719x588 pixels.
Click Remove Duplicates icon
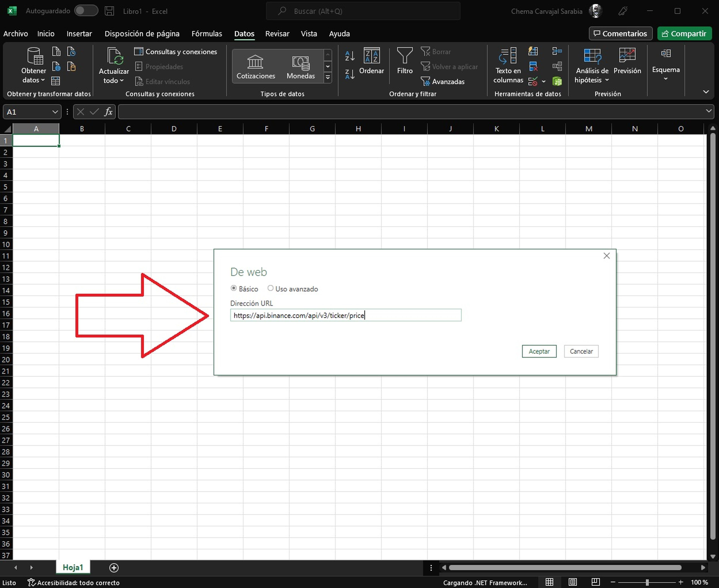point(533,66)
